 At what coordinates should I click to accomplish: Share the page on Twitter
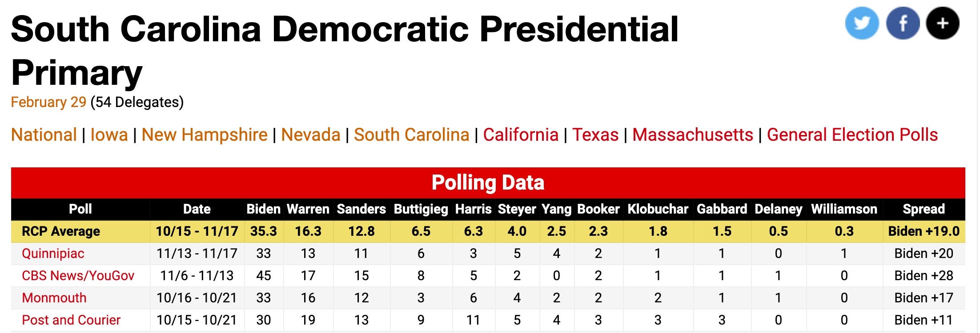tap(861, 23)
